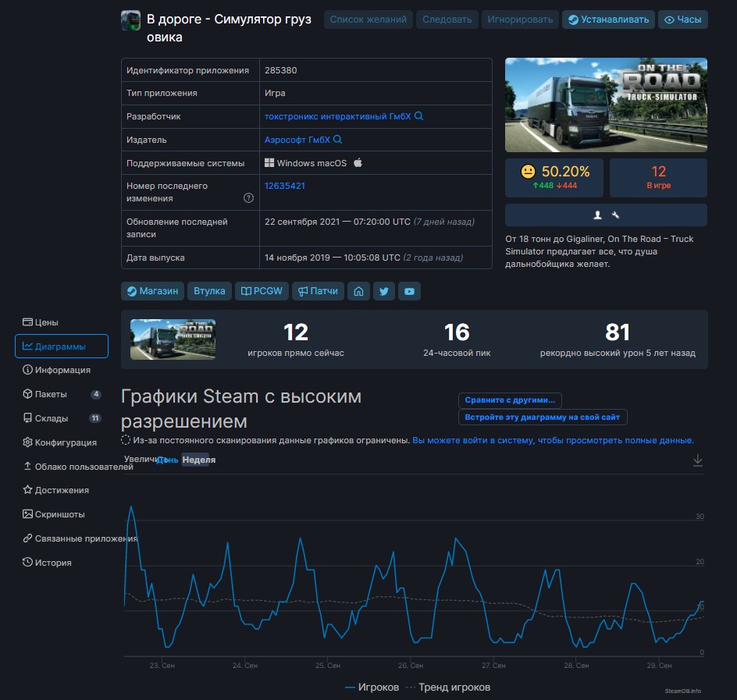The image size is (737, 700).
Task: Open the Патчи button
Action: pos(319,291)
